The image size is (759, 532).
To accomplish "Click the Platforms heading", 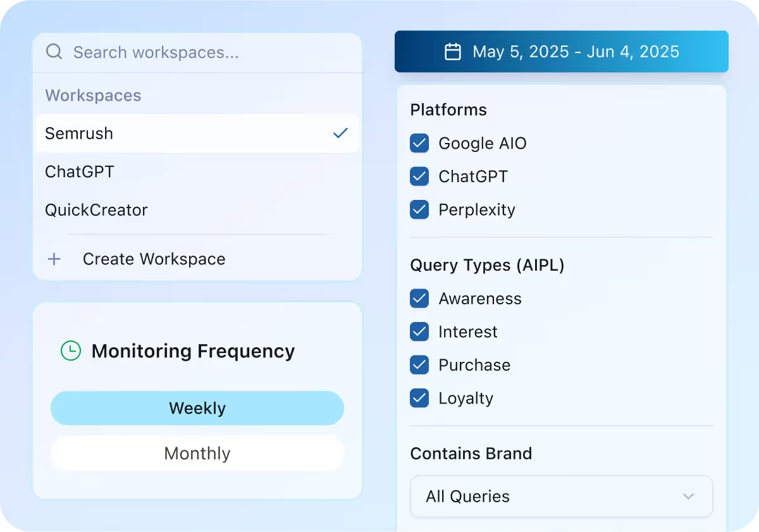I will (448, 110).
